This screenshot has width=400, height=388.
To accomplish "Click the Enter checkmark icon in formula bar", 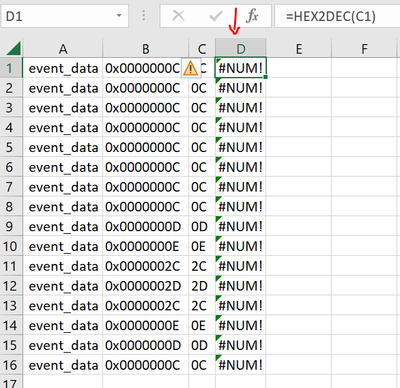I will point(216,15).
